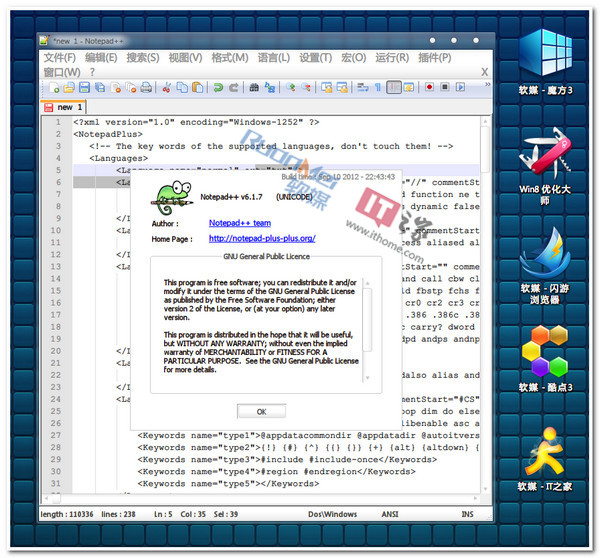Image resolution: width=600 pixels, height=558 pixels.
Task: Select the 'new 1' document tab
Action: point(64,107)
